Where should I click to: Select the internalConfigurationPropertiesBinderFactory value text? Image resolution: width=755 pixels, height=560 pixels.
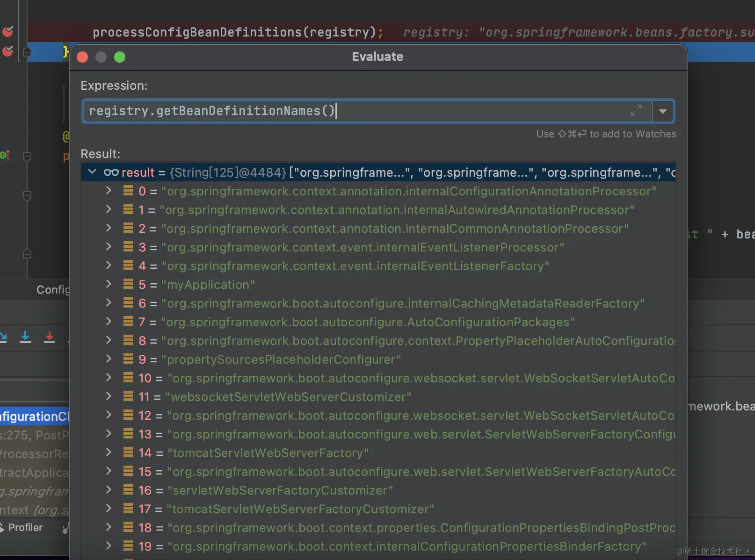coord(407,546)
